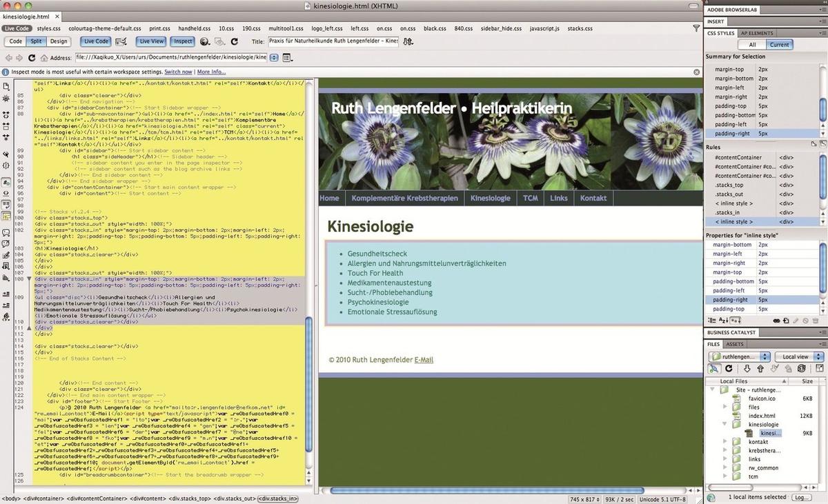
Task: Expand rw_common folder in site tree
Action: pos(725,467)
